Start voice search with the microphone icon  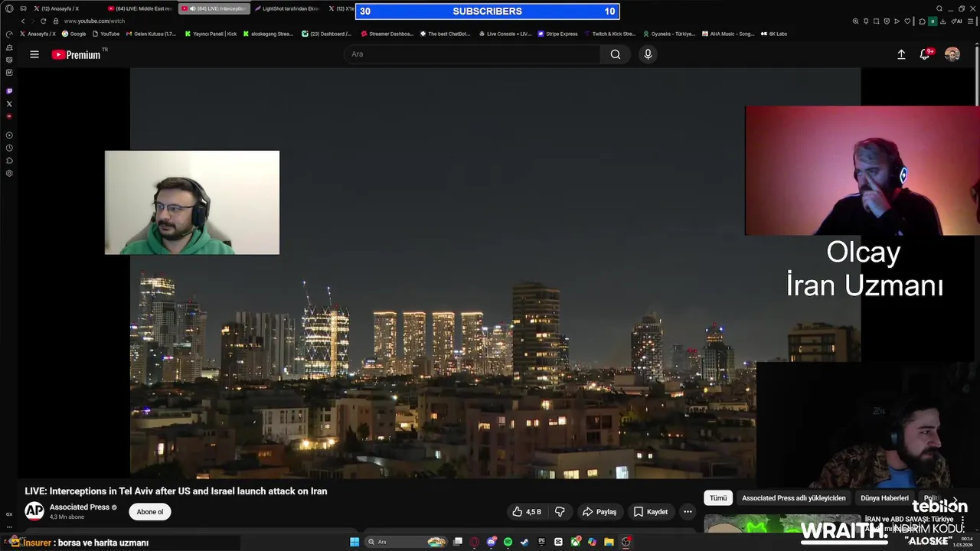tap(648, 54)
